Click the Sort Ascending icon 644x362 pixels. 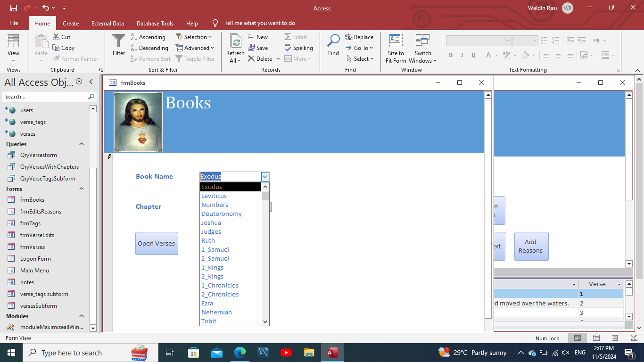tap(134, 37)
